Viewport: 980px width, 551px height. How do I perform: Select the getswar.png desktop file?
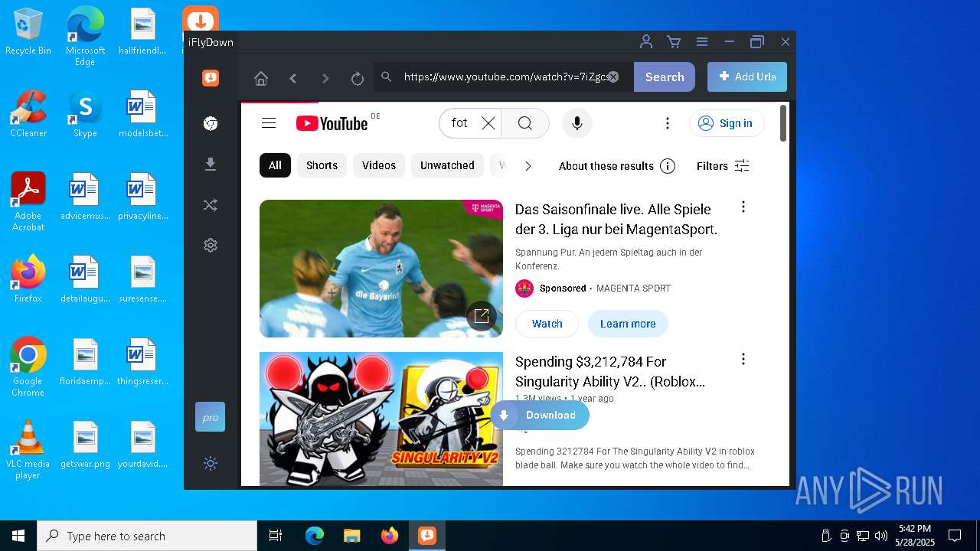[85, 445]
